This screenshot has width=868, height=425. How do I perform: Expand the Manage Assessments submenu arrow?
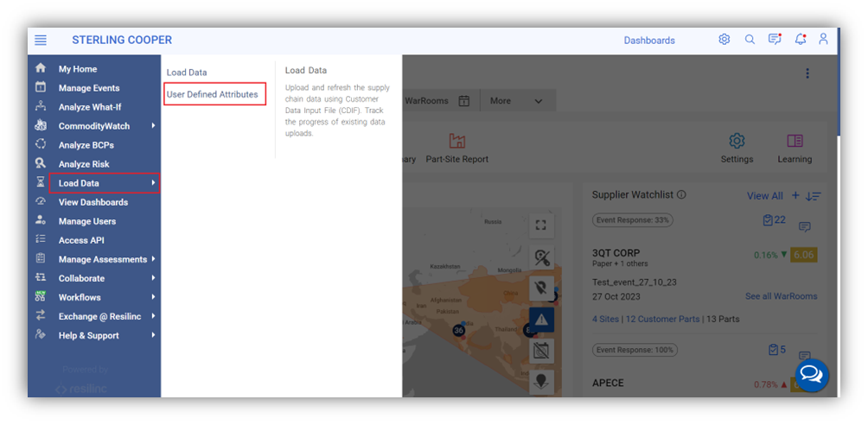coord(153,259)
